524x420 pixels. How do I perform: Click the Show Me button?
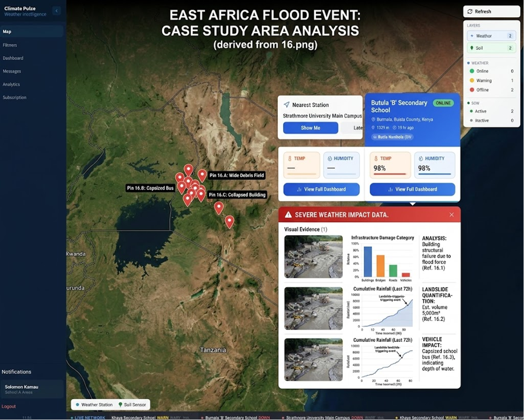point(311,128)
